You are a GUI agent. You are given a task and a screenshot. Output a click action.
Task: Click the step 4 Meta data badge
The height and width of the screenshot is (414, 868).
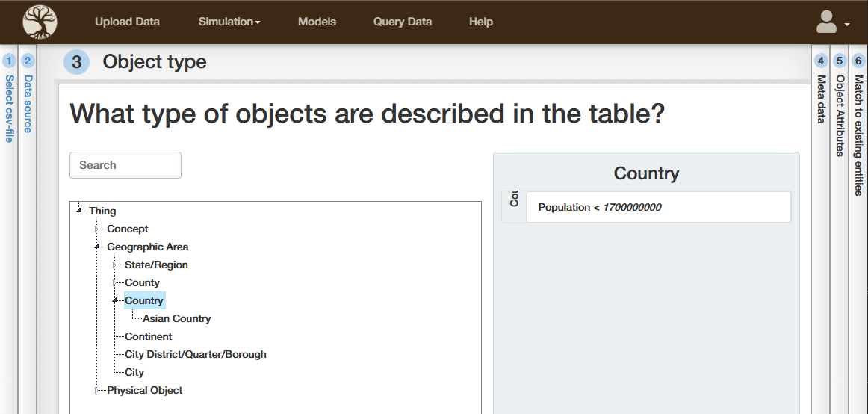click(821, 61)
